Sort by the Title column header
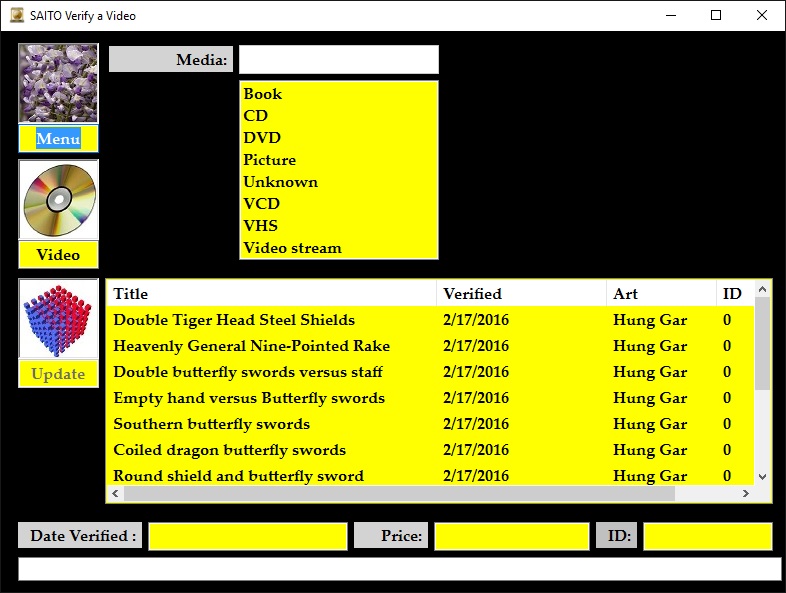This screenshot has height=593, width=786. [270, 294]
